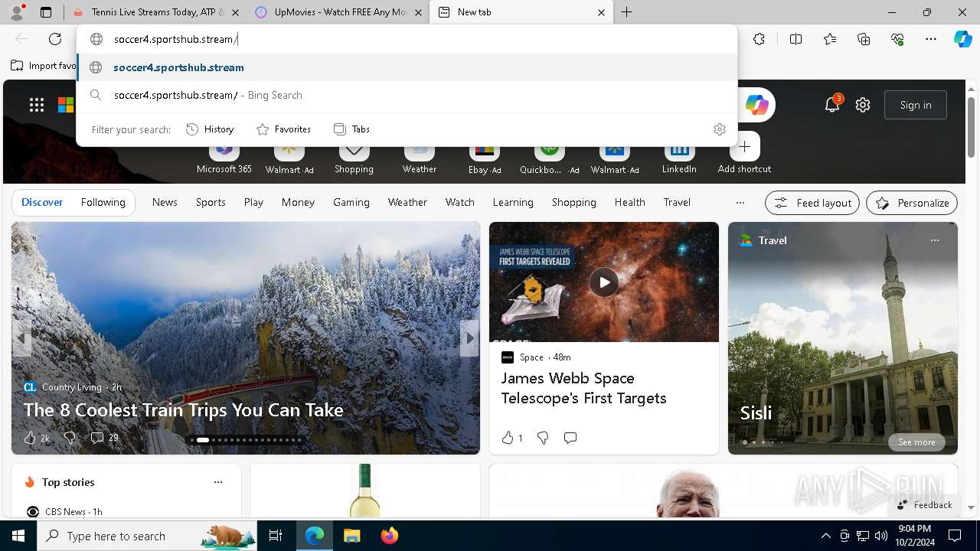
Task: Select the soccer4.sportshub.stream suggestion
Action: click(407, 67)
